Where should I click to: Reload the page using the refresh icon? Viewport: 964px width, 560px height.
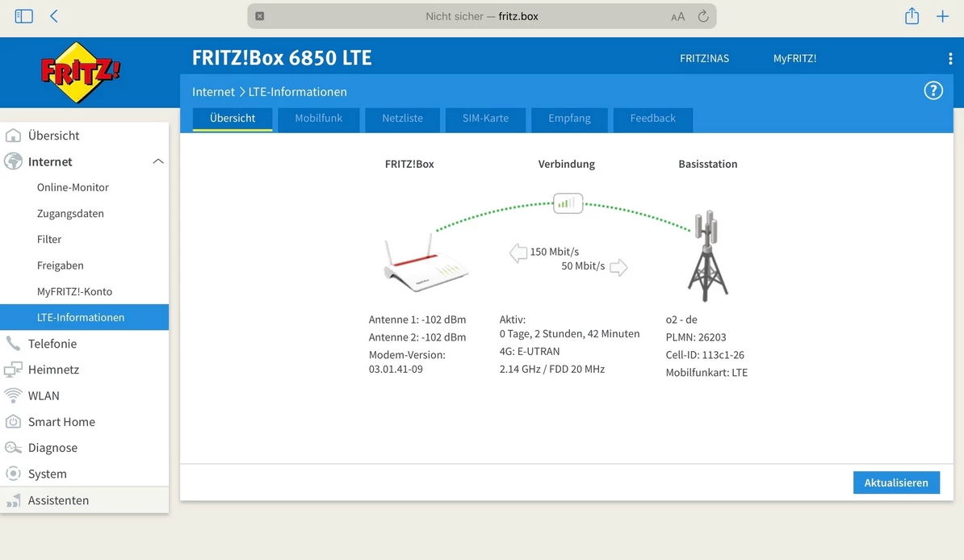[x=703, y=16]
